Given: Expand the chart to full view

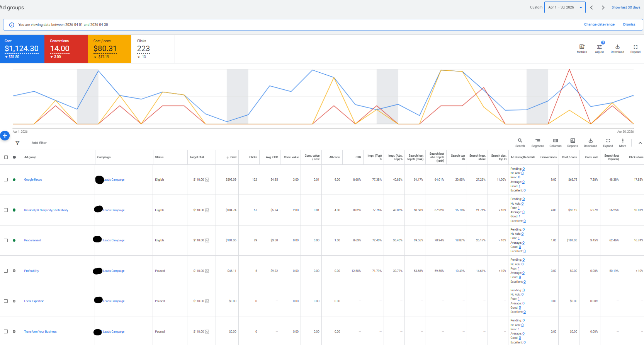Looking at the screenshot, I should coord(636,48).
